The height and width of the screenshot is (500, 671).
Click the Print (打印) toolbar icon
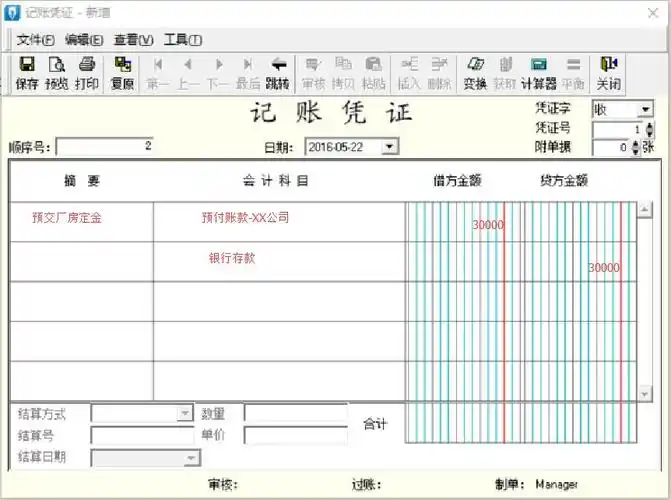point(87,73)
